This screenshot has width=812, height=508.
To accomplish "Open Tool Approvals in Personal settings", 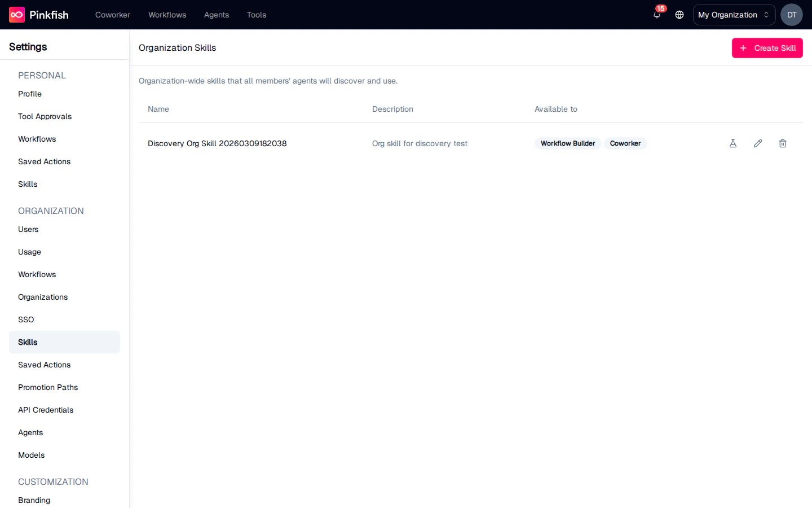I will pos(45,116).
